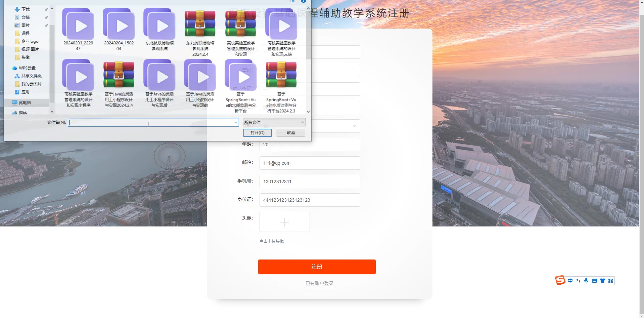Screen dimensions: 644x318
Task: Click the file list scroll-up arrow
Action: click(x=308, y=9)
